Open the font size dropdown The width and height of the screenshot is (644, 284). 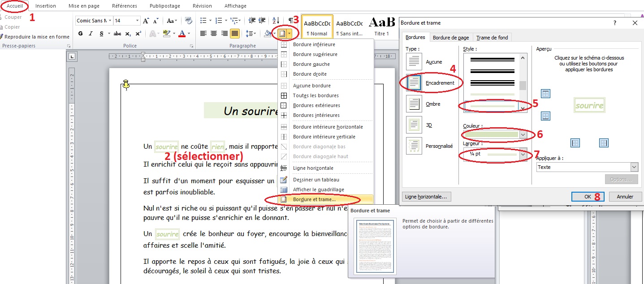(x=137, y=21)
